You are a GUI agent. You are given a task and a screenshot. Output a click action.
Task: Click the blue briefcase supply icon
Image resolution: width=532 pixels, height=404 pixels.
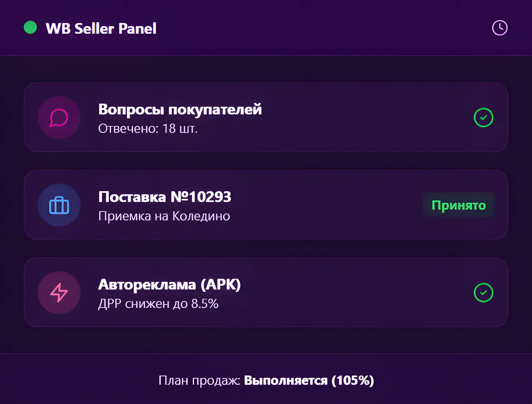point(59,205)
